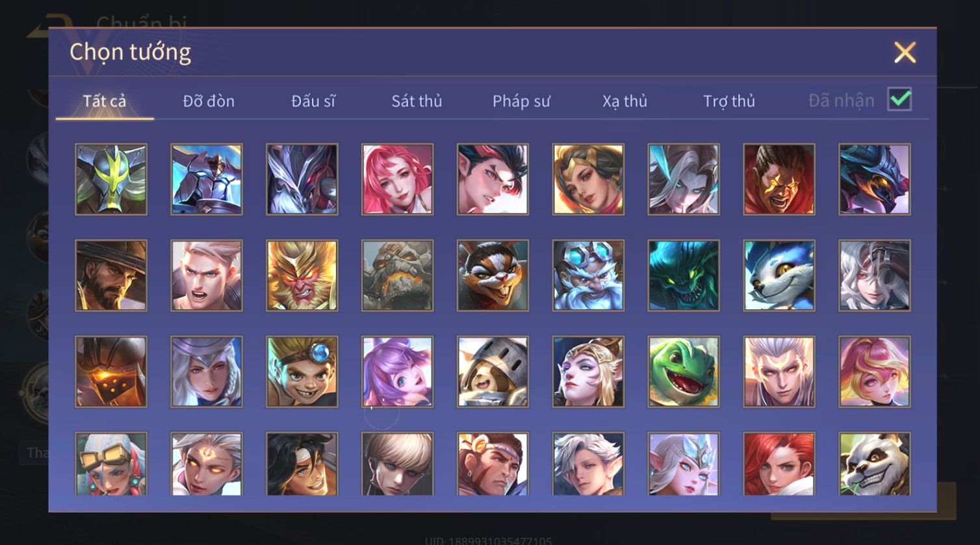
Task: Select the rock golem hero portrait
Action: [398, 275]
